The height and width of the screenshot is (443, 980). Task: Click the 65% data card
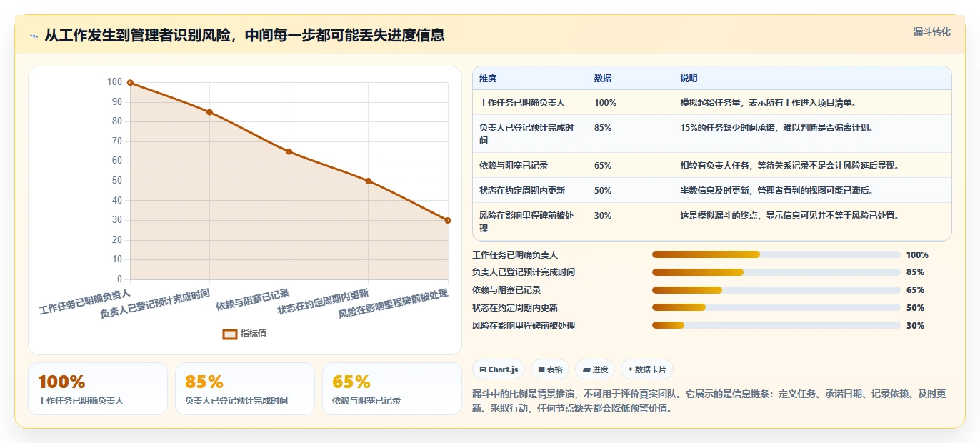pos(392,389)
